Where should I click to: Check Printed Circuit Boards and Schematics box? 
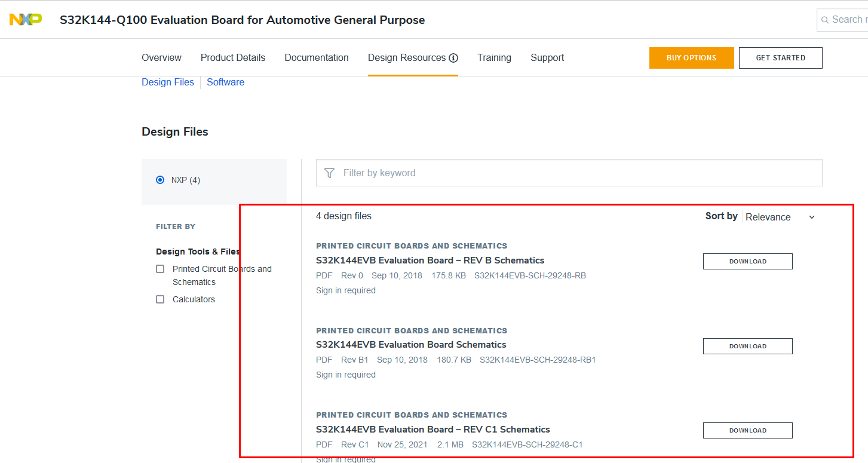[160, 269]
